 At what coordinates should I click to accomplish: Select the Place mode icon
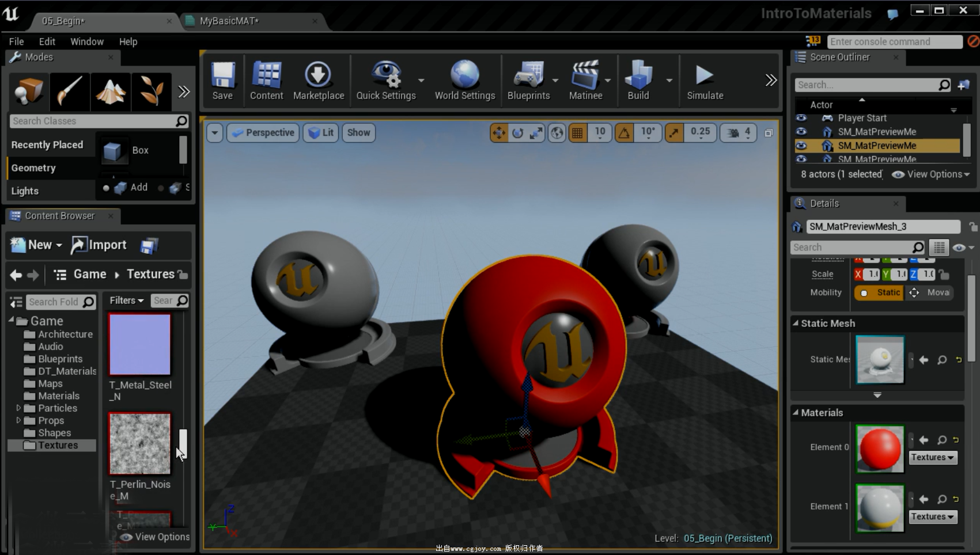(29, 91)
